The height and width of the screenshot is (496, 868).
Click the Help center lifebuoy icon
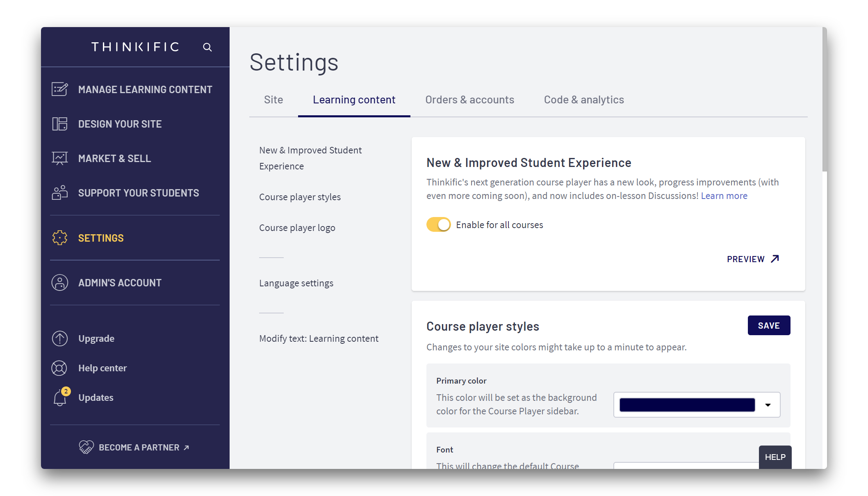59,368
